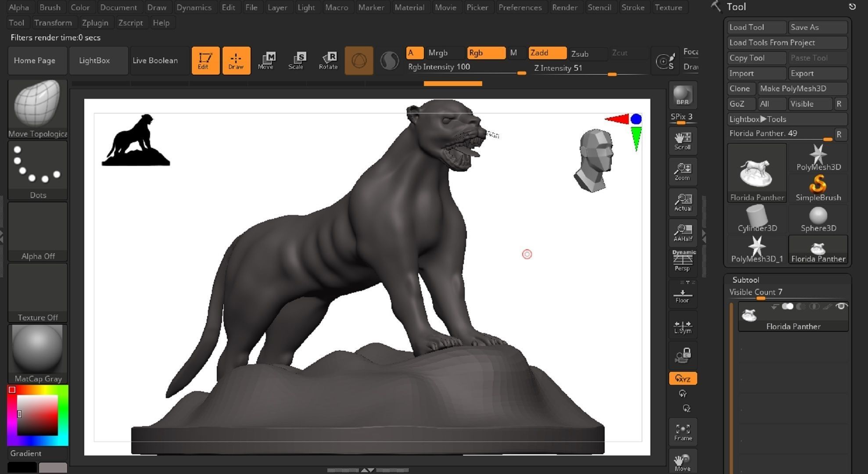
Task: Click the subtool Start arrow icon
Action: [775, 306]
